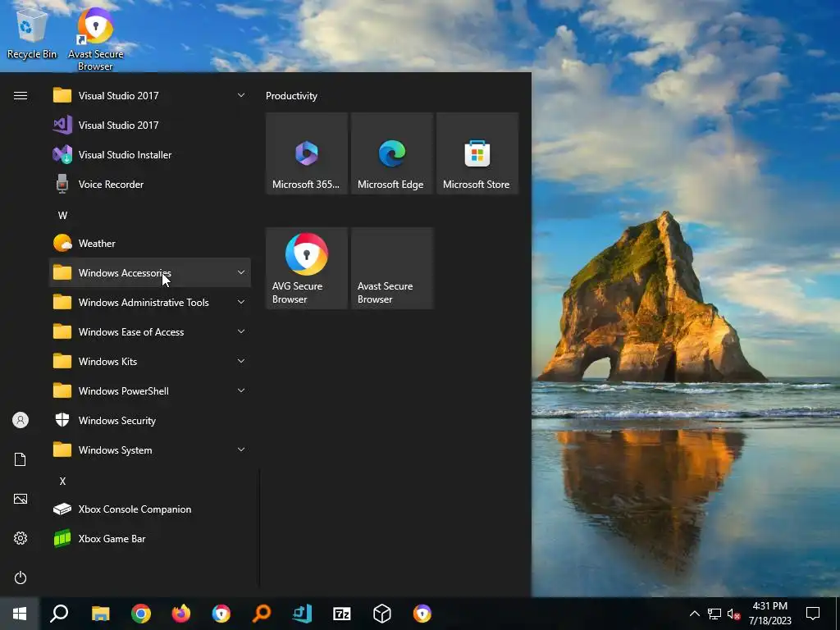Expand Windows System folder
Viewport: 840px width, 630px height.
[150, 450]
